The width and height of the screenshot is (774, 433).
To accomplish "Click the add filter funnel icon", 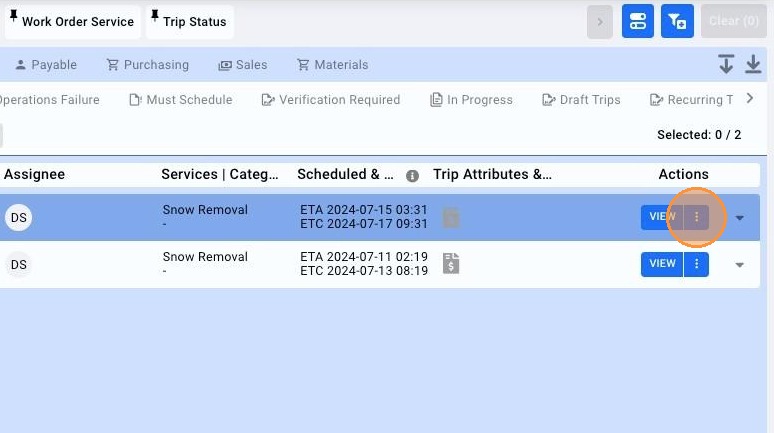I will 677,21.
